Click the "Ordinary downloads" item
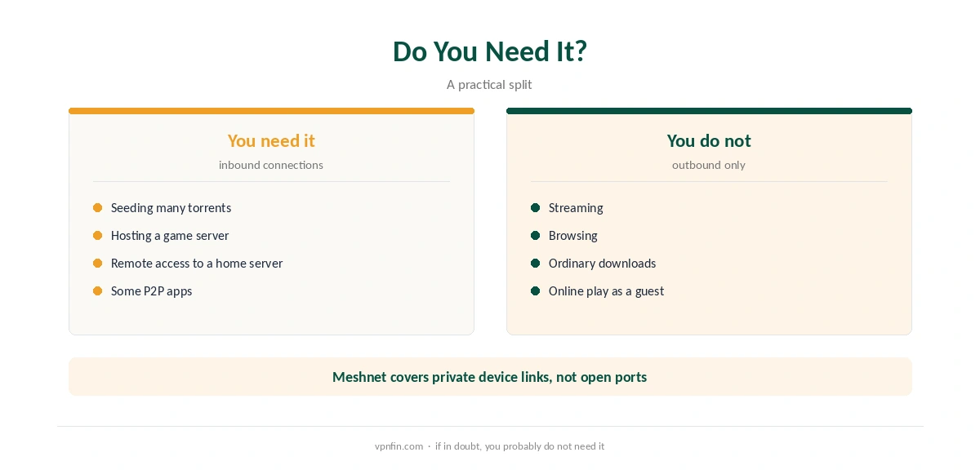Screen dimensions: 980x470 click(603, 264)
